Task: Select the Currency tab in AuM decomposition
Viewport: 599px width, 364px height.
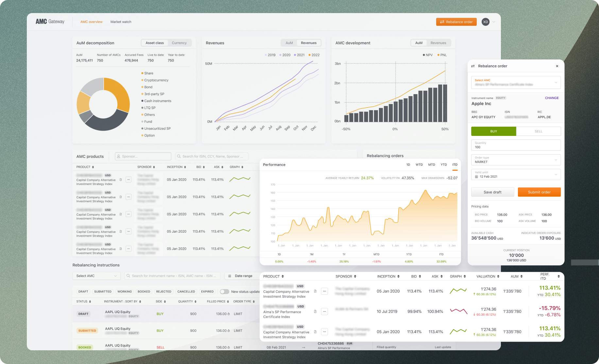Action: click(180, 43)
